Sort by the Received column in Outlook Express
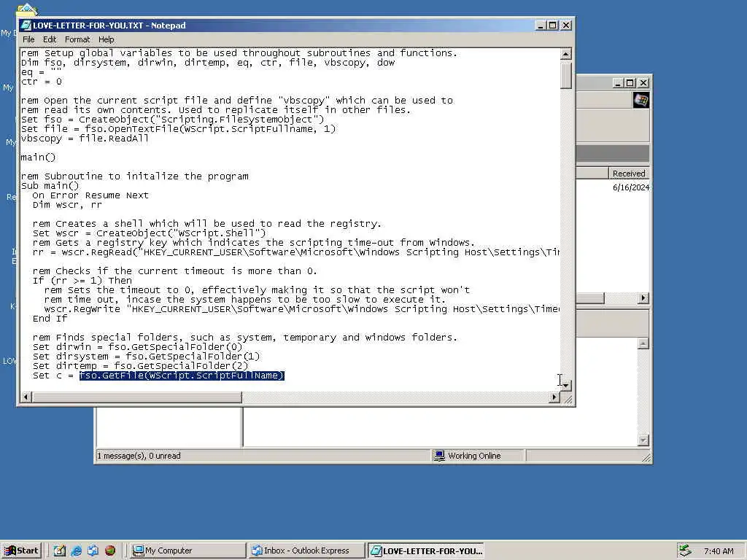 point(628,174)
